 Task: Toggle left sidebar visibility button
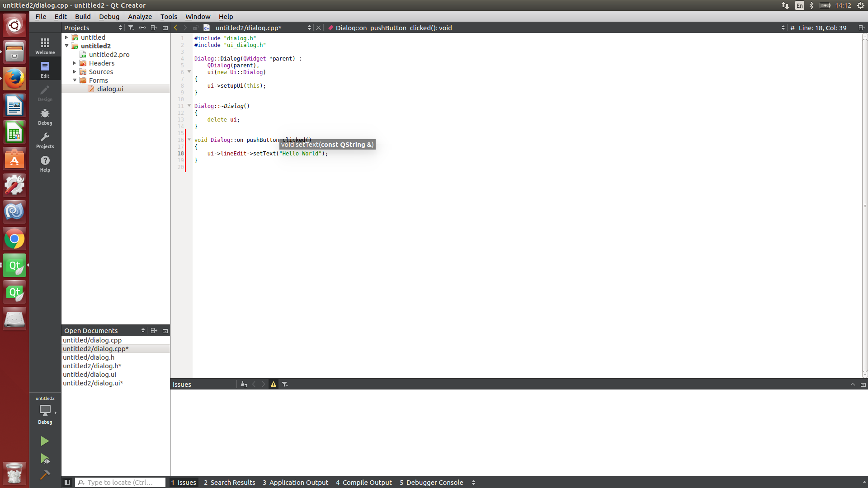point(67,482)
